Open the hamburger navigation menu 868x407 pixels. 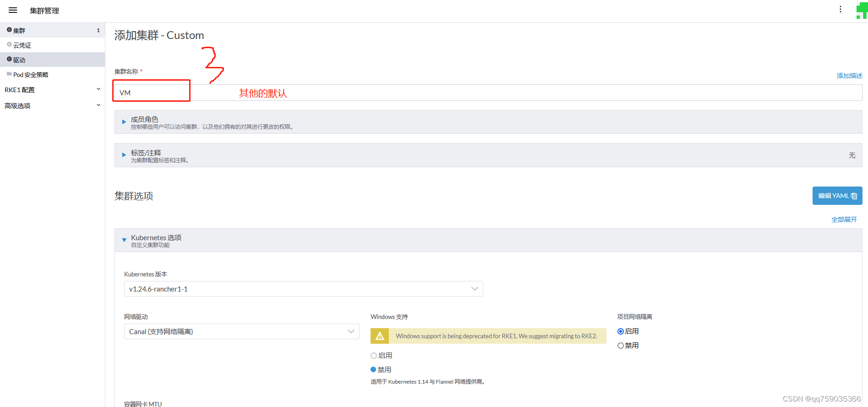pos(13,10)
